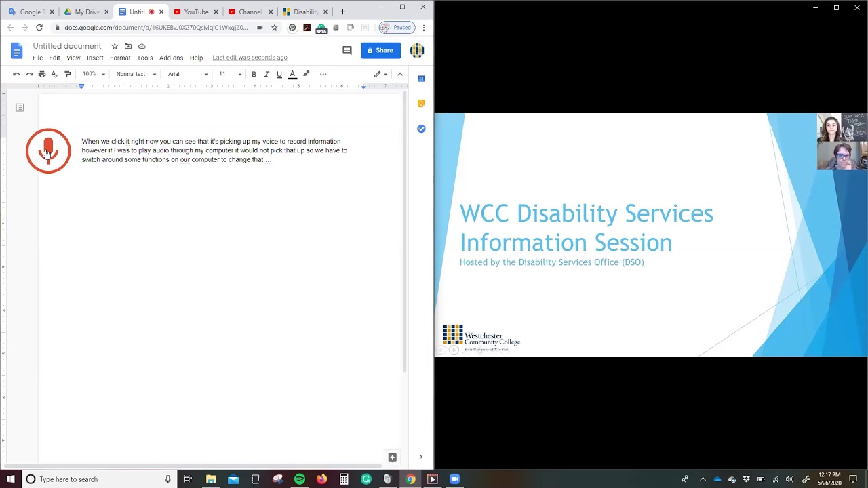Open the Normal text styles dropdown

pos(136,74)
